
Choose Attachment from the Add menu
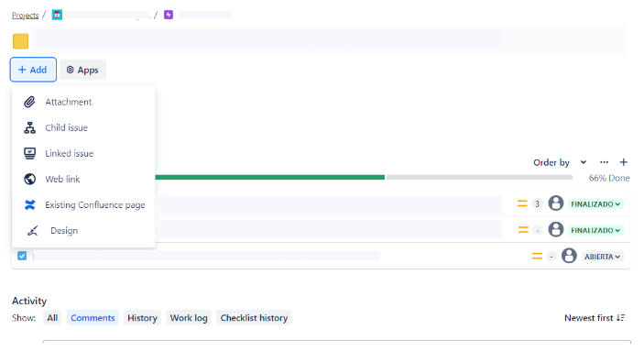coord(83,102)
